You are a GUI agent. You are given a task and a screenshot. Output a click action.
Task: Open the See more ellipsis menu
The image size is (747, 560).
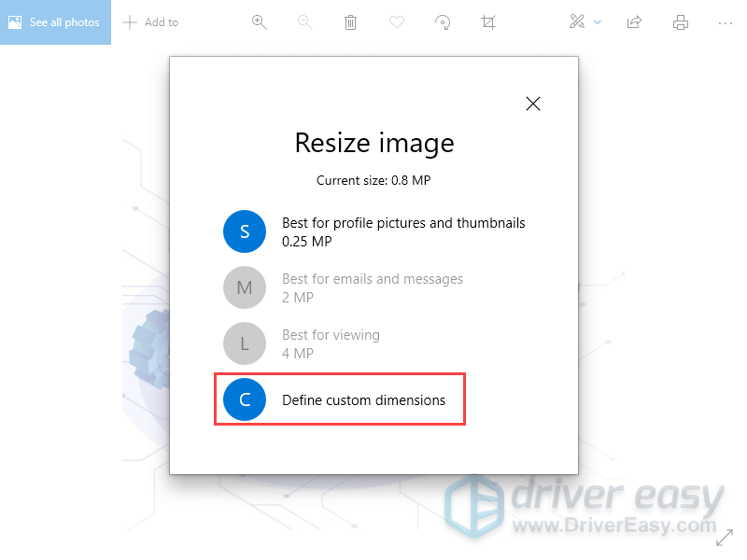(726, 21)
